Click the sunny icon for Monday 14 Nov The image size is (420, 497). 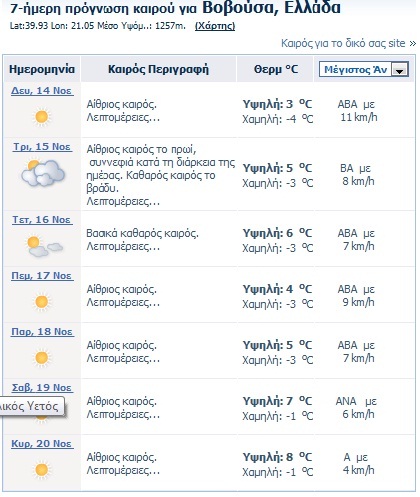point(42,117)
